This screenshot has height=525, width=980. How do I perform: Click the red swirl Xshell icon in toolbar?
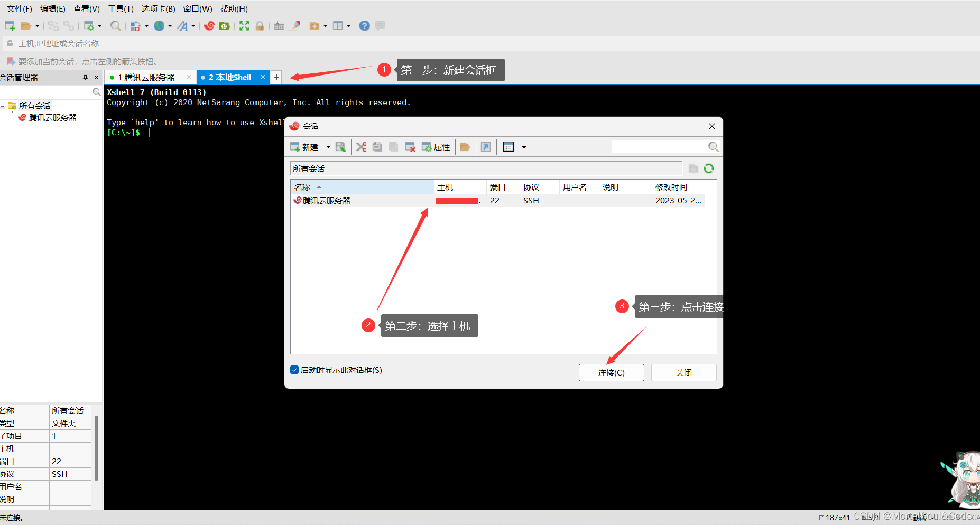tap(209, 26)
